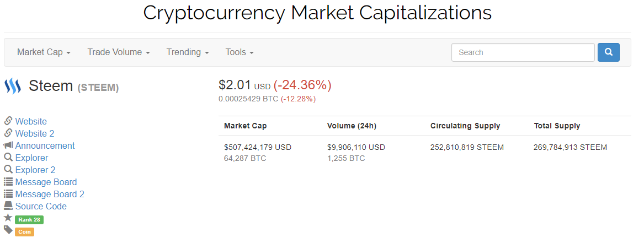Open the Explorer 2 link
This screenshot has height=243, width=644.
coord(35,170)
